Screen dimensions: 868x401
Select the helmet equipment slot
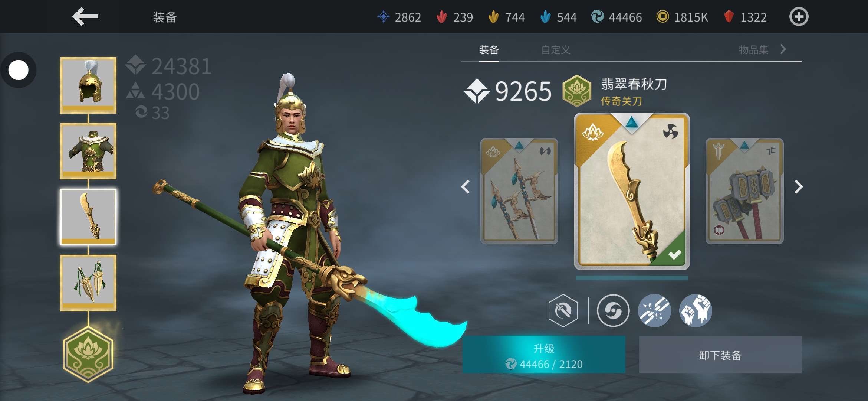pos(88,85)
